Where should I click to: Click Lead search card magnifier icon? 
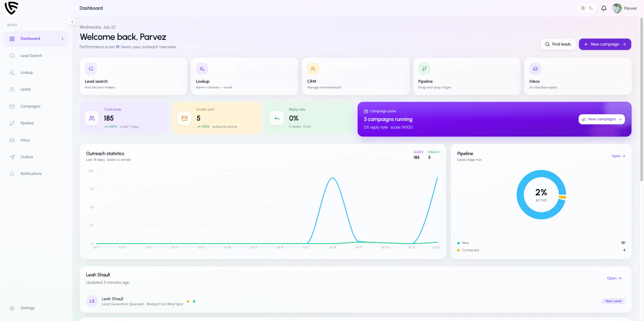(91, 69)
